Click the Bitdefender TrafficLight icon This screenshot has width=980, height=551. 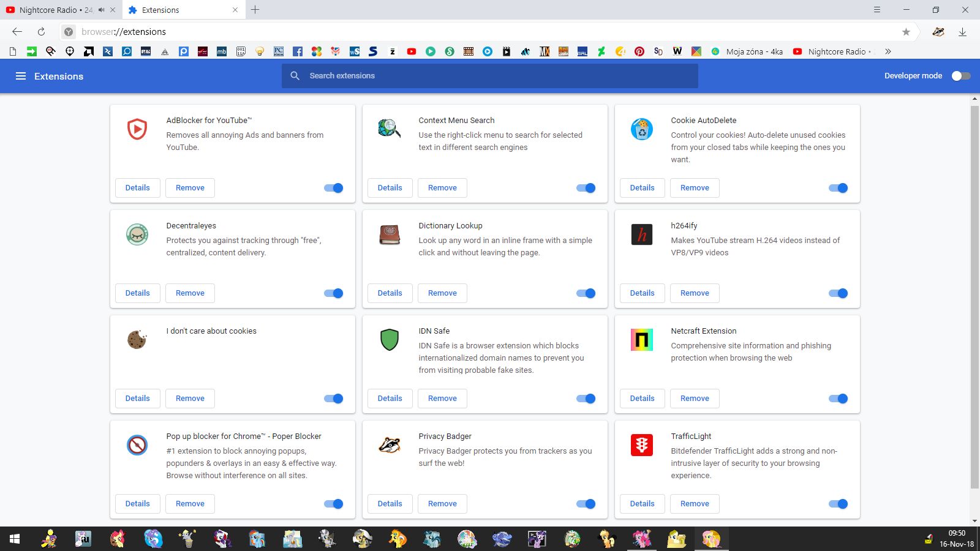click(642, 445)
